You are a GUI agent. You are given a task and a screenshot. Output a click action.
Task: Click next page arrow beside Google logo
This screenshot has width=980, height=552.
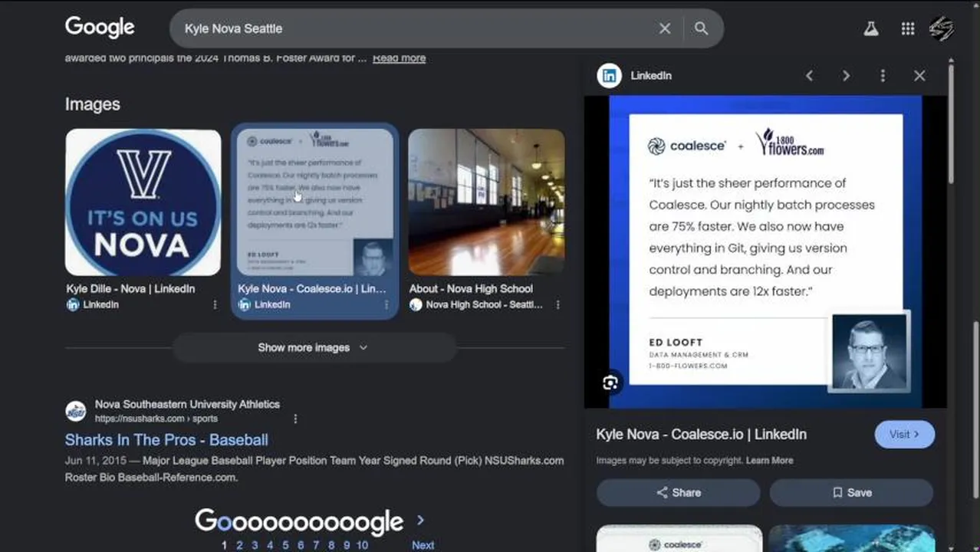[420, 521]
